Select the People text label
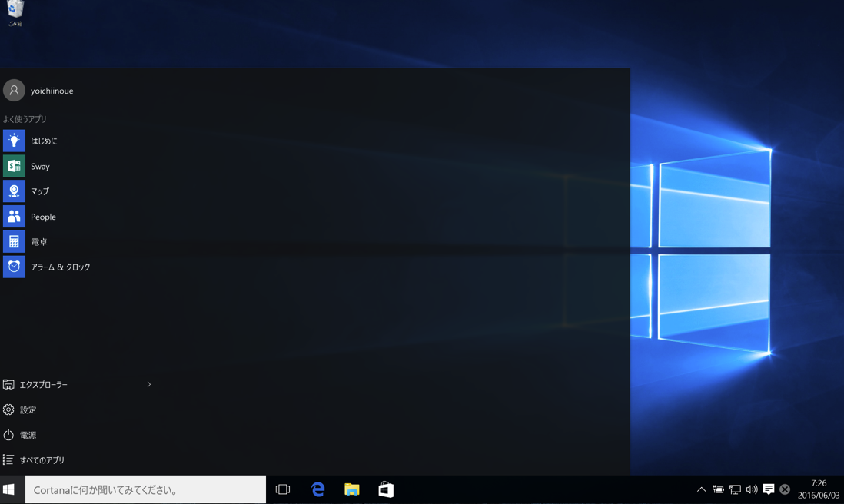 coord(43,217)
